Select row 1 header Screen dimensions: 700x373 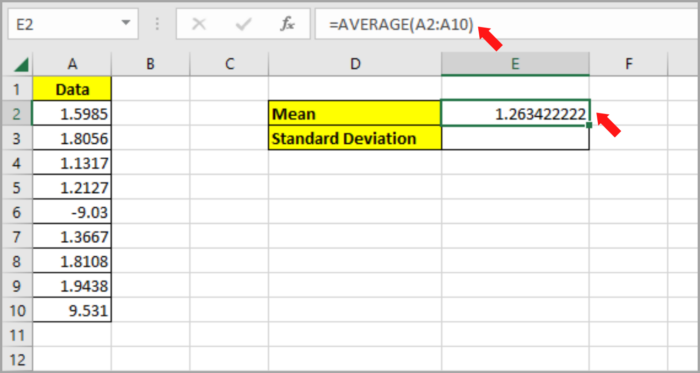click(17, 89)
